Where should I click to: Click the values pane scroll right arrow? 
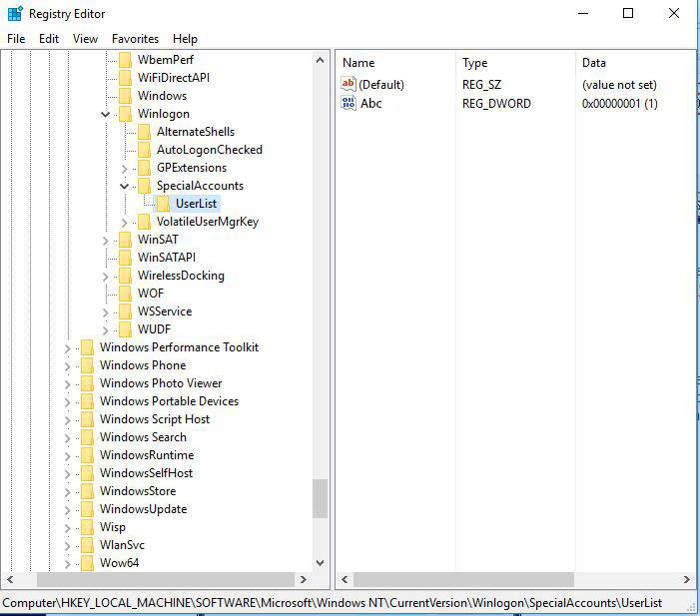(686, 579)
